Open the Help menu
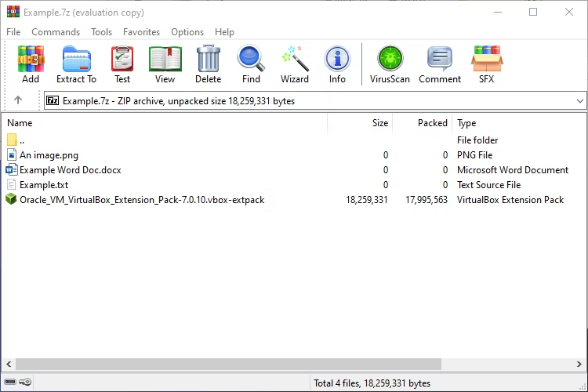The height and width of the screenshot is (392, 588). click(x=225, y=32)
